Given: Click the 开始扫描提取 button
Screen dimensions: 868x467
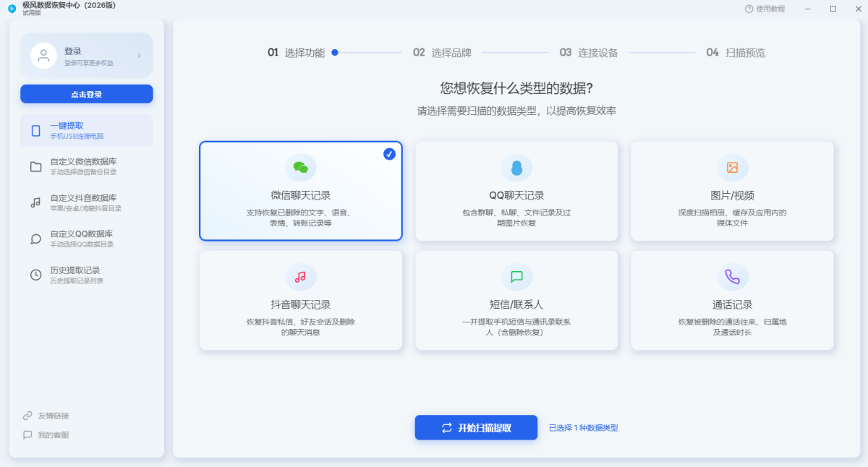Looking at the screenshot, I should pyautogui.click(x=476, y=427).
